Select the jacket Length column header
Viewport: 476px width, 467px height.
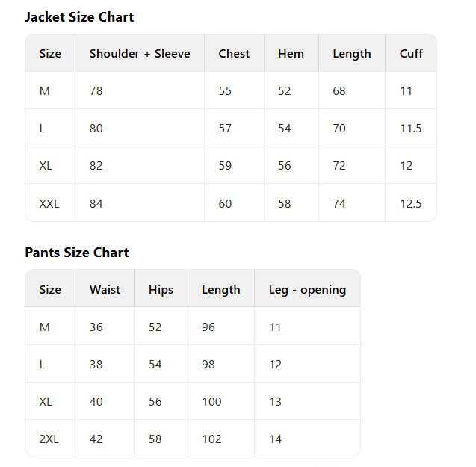pyautogui.click(x=352, y=54)
